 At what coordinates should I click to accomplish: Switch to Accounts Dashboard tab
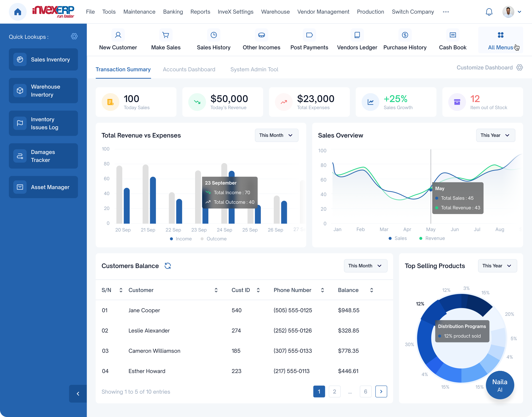coord(189,69)
